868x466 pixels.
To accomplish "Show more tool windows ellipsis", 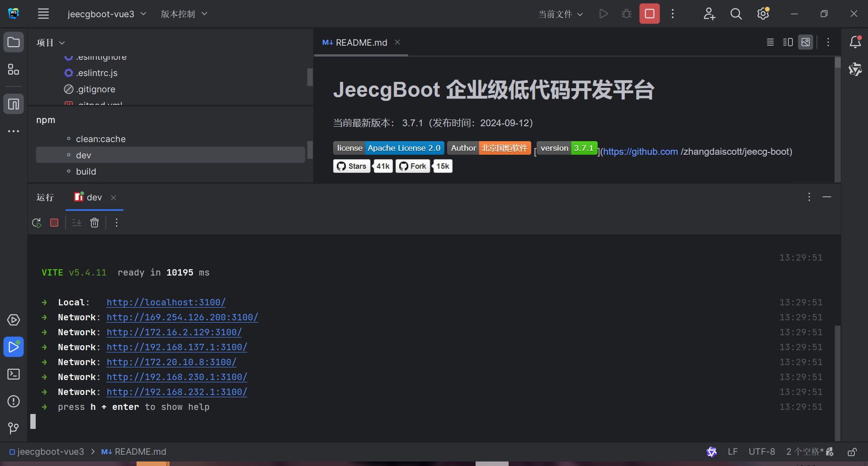I will (14, 131).
